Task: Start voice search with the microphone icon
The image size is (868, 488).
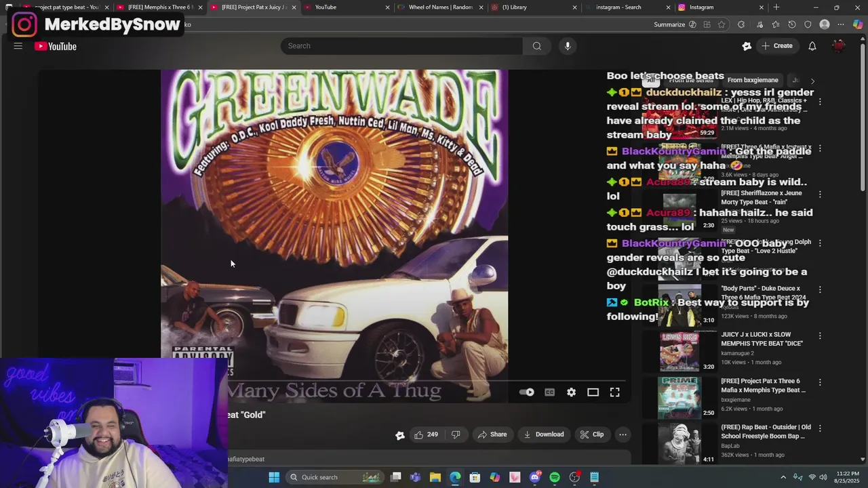Action: [568, 46]
